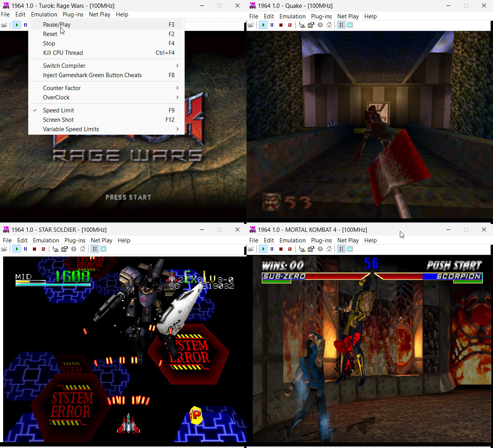Stop emulation with red square in STAR SOLDIER toolbar

click(34, 249)
